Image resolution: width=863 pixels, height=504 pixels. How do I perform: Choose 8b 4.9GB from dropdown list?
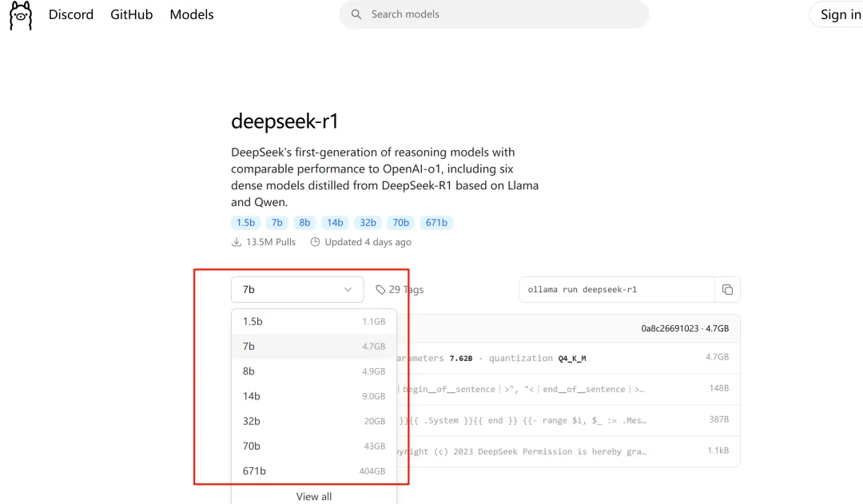[x=314, y=371]
